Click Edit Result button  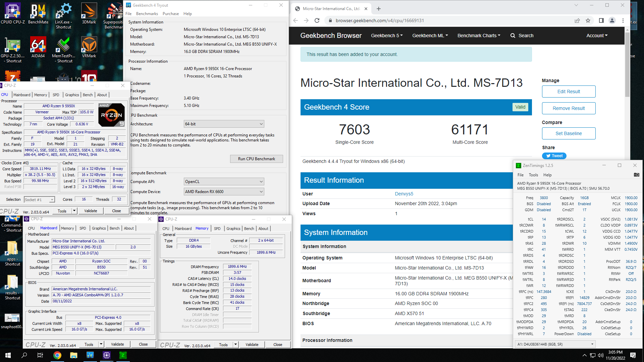(569, 92)
